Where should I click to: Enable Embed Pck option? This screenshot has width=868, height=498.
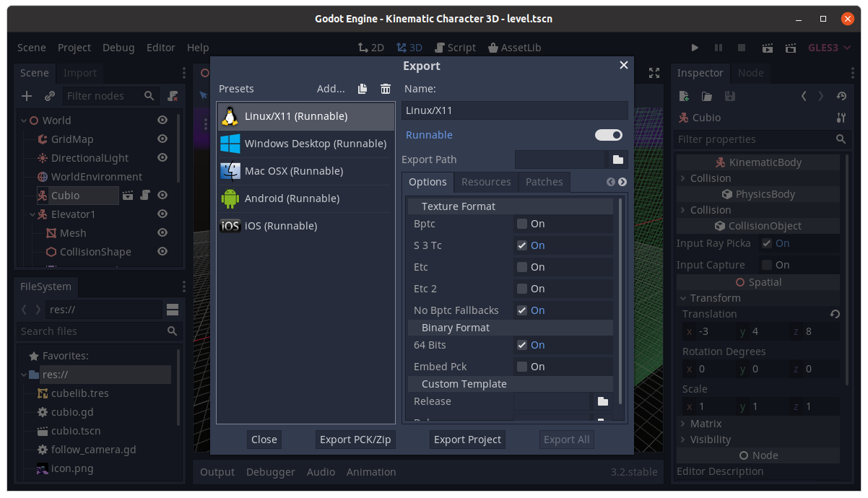(521, 367)
